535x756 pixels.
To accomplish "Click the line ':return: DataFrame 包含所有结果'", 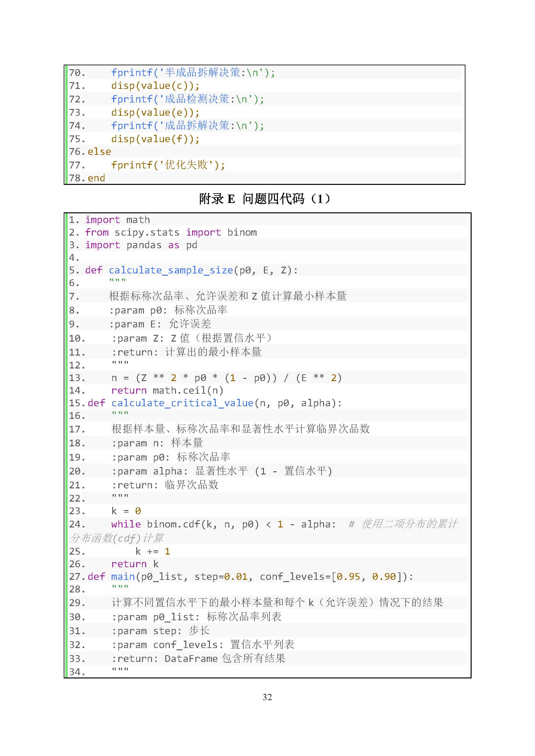I will [x=198, y=658].
